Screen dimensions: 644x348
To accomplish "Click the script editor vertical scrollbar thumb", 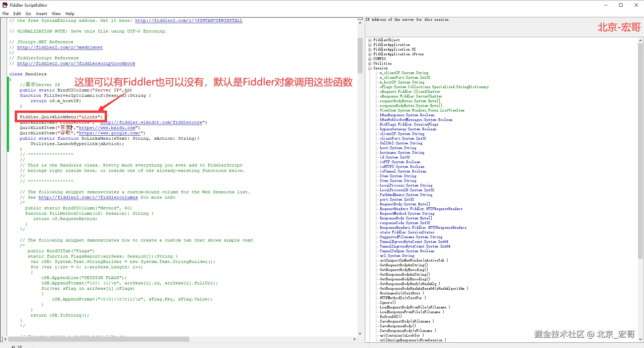I will (x=360, y=55).
